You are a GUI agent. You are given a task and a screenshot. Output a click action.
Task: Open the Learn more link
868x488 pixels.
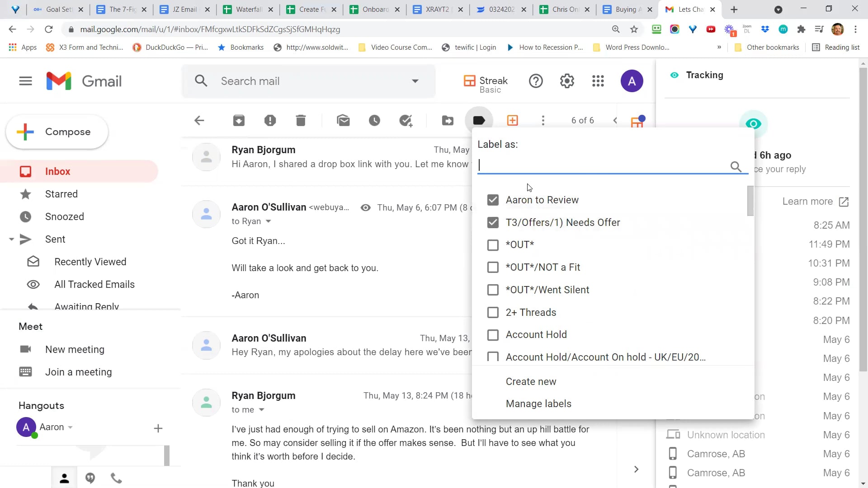(x=815, y=202)
